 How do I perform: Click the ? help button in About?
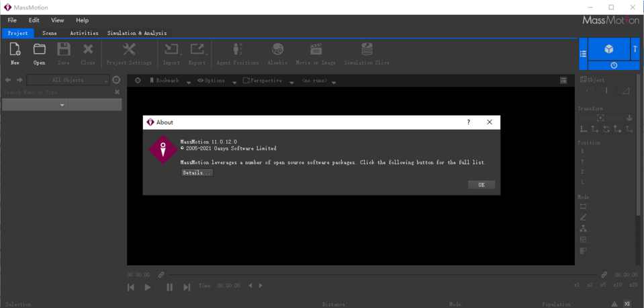point(468,122)
